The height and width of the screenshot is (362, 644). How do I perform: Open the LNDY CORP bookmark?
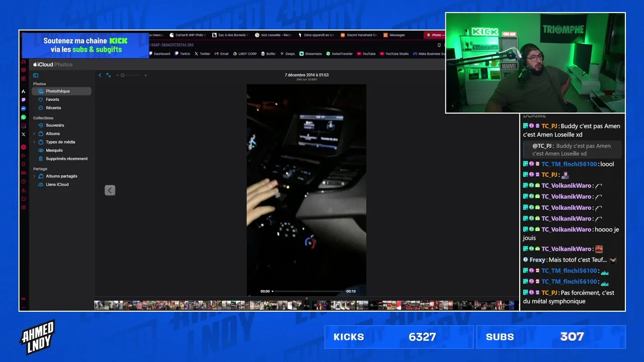click(245, 54)
